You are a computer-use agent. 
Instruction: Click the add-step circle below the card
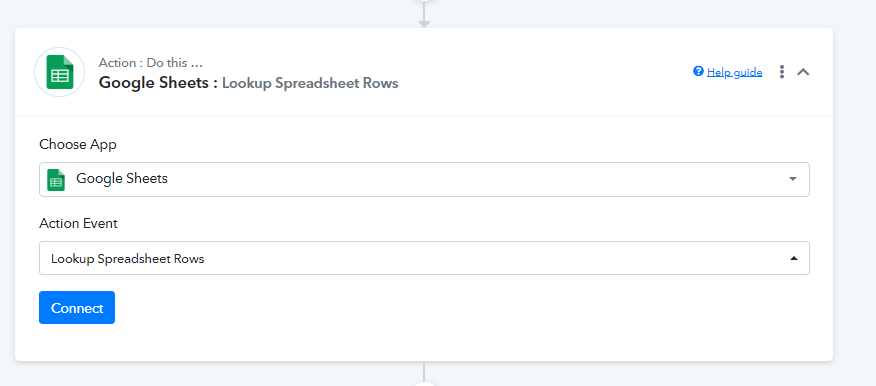pyautogui.click(x=425, y=383)
